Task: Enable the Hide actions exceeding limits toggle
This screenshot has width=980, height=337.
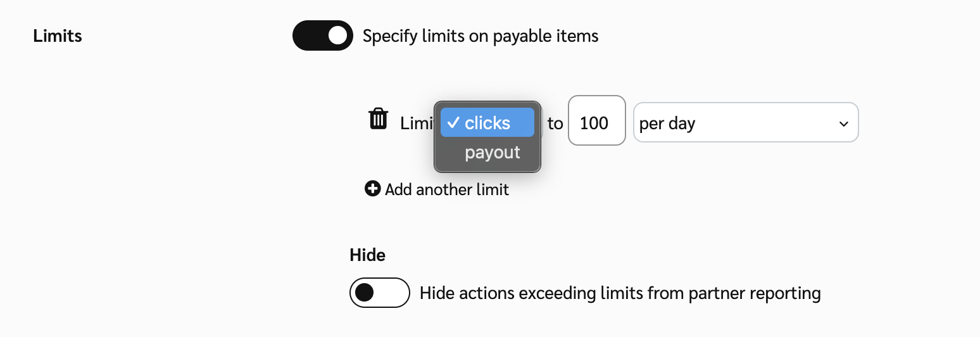Action: 379,293
